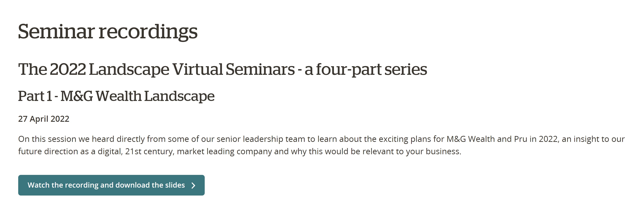The image size is (644, 211).
Task: Click the Seminar recordings page heading
Action: tap(108, 32)
